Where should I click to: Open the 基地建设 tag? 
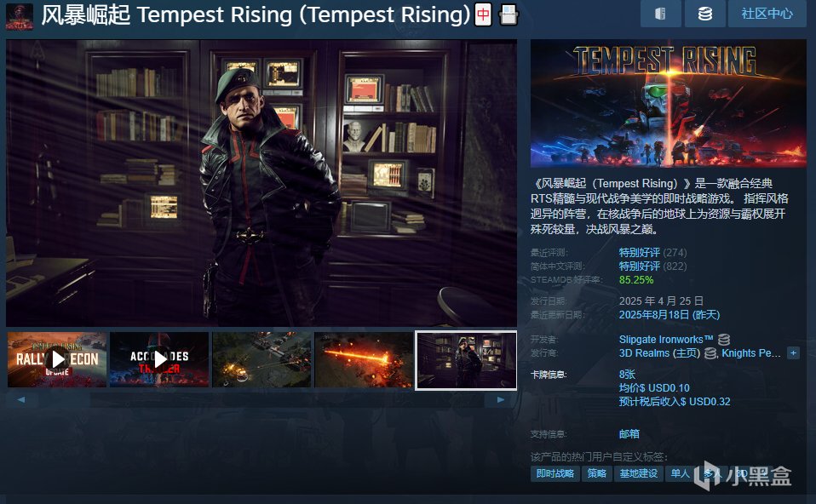tap(639, 473)
